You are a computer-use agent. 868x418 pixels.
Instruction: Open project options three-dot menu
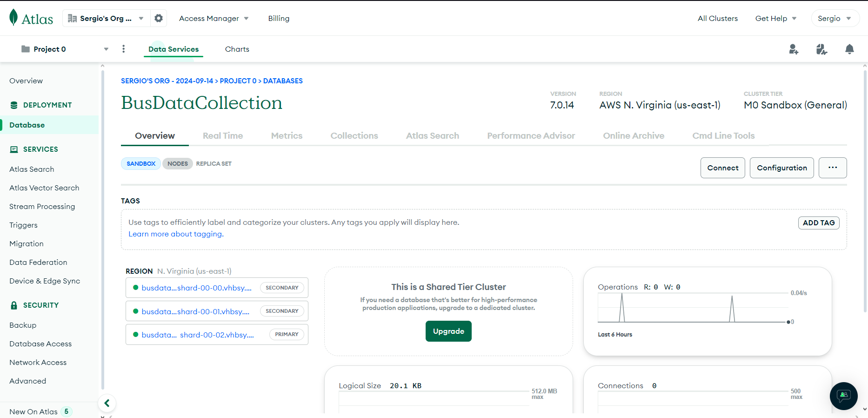point(123,49)
